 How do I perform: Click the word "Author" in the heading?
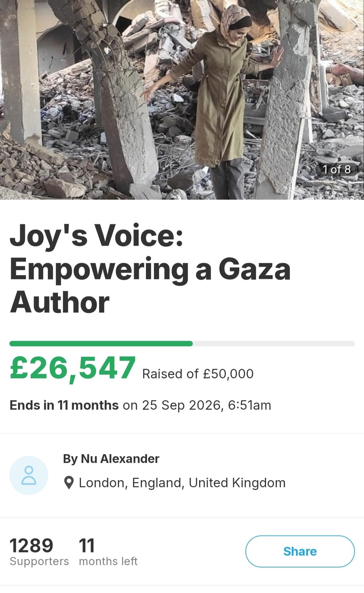click(x=60, y=302)
